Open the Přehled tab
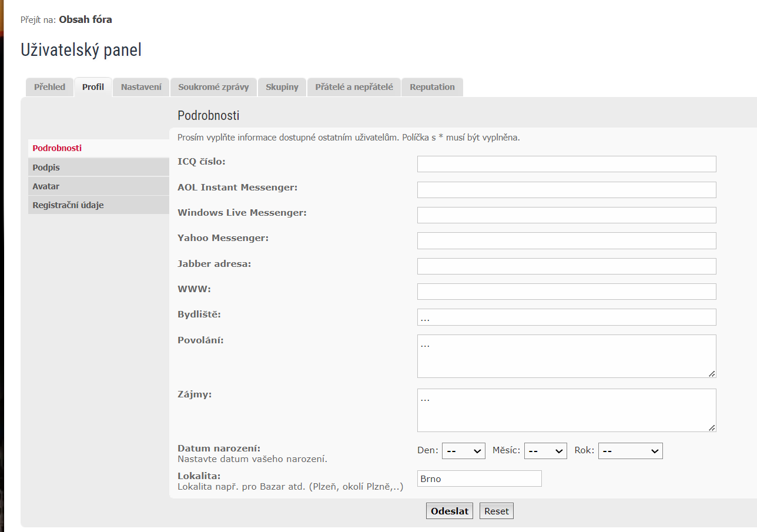The height and width of the screenshot is (532, 757). coord(49,87)
